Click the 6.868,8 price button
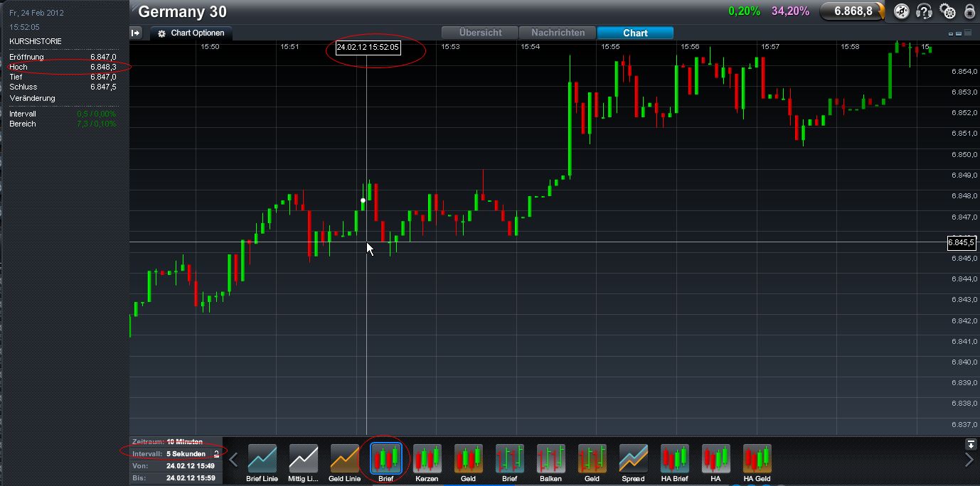980x486 pixels. [x=853, y=11]
